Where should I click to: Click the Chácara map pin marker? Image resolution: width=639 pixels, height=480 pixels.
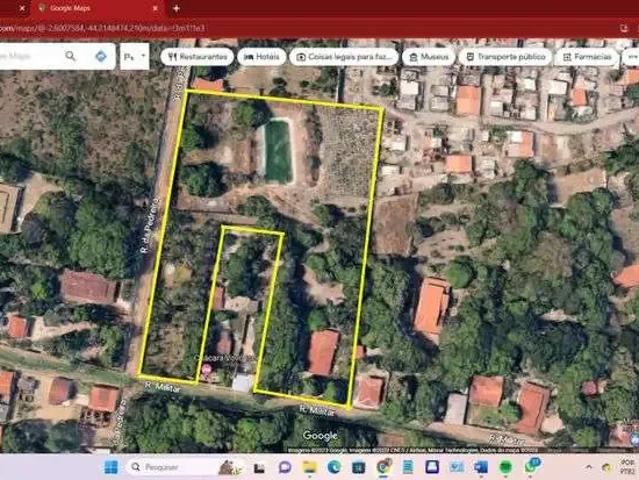(207, 369)
